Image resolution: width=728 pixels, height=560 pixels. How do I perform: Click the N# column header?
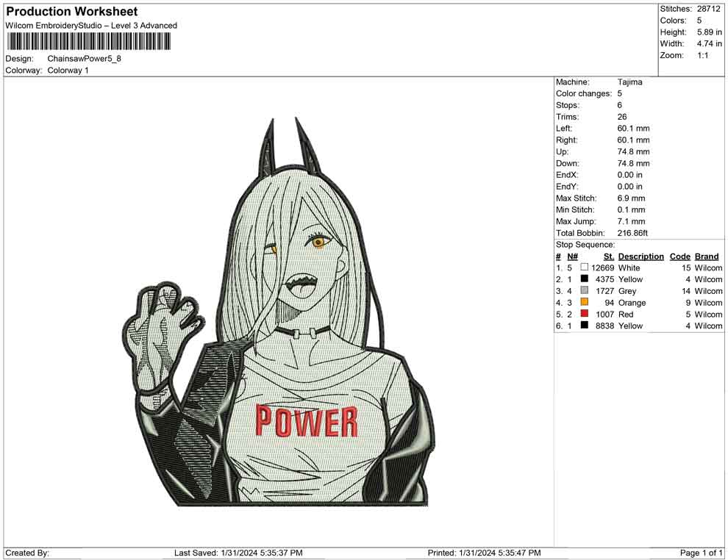click(x=572, y=256)
